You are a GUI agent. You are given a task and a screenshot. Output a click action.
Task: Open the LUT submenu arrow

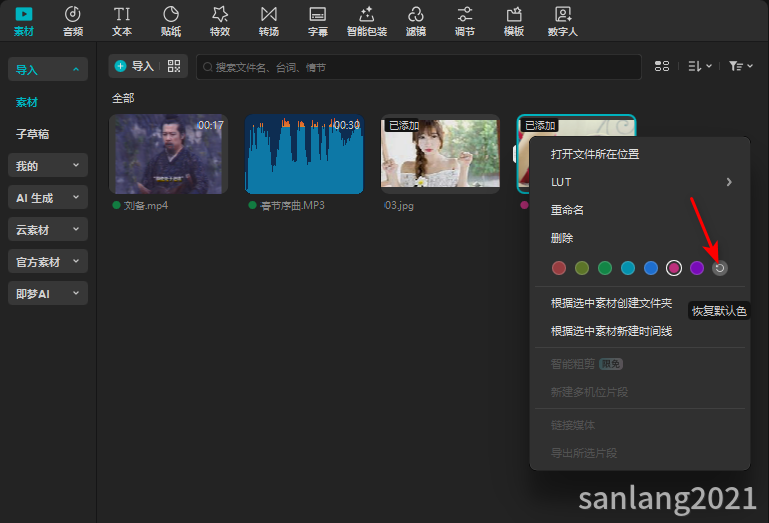tap(729, 182)
